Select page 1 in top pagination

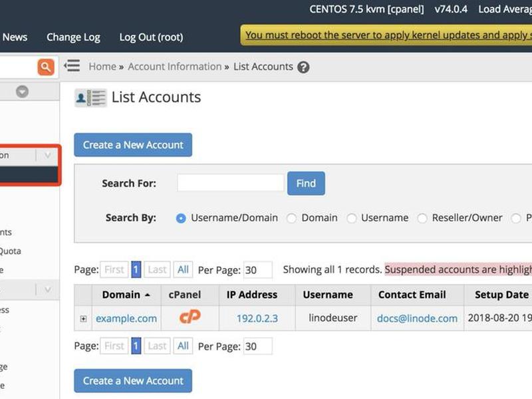136,270
